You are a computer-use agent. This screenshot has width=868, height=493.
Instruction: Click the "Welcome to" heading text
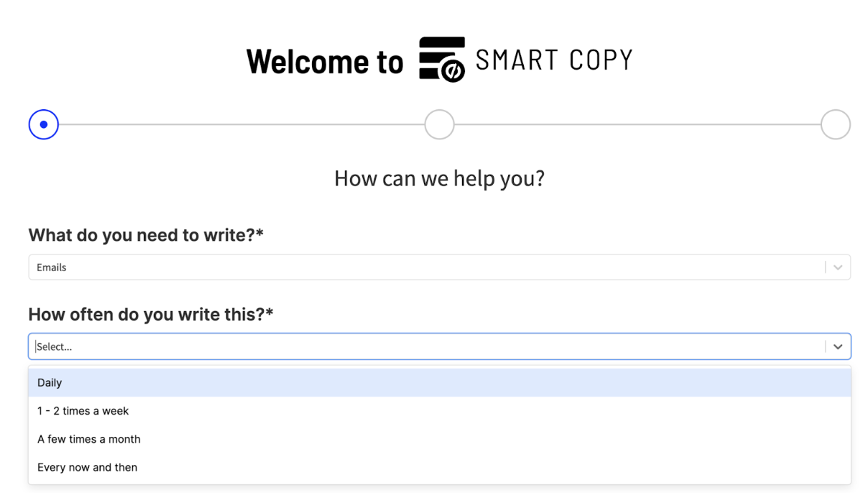325,61
